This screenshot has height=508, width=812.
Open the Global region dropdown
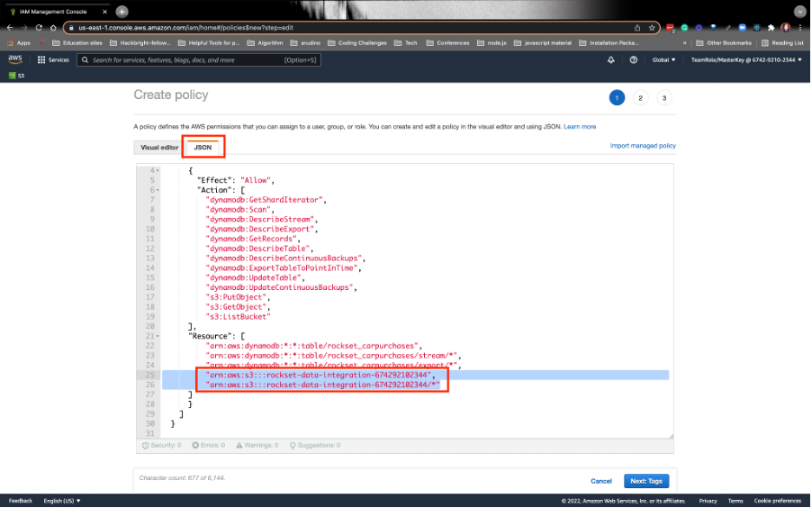click(x=663, y=60)
